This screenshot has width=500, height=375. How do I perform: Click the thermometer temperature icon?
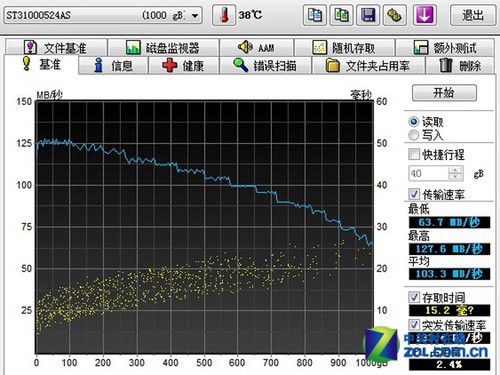224,15
